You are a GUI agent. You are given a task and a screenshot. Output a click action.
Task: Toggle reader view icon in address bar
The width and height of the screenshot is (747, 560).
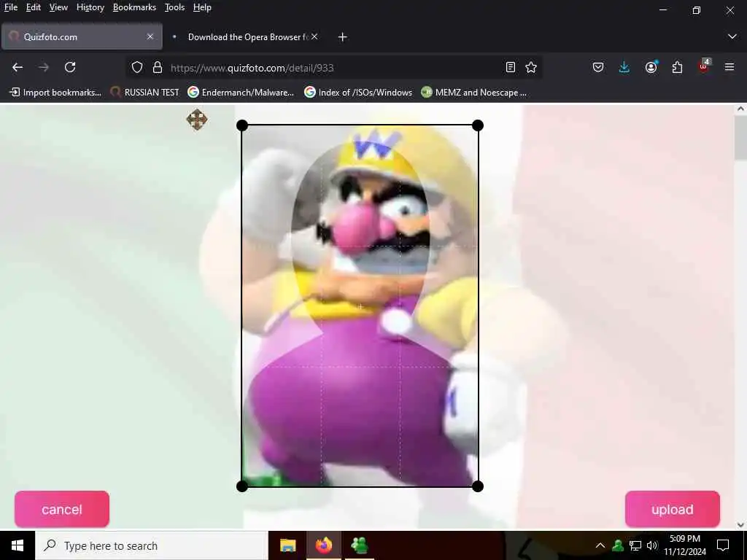510,68
